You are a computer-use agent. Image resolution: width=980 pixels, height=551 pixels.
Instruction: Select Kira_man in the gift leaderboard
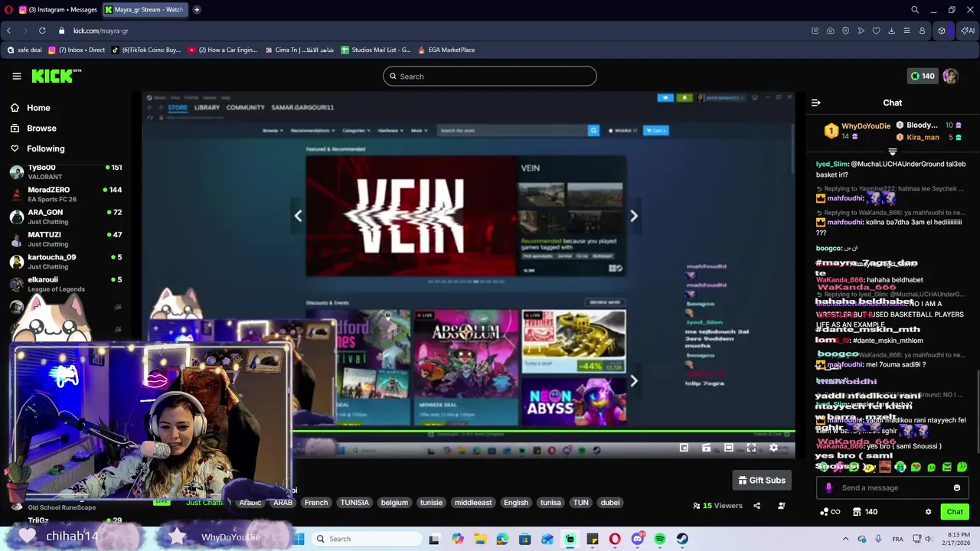coord(923,137)
